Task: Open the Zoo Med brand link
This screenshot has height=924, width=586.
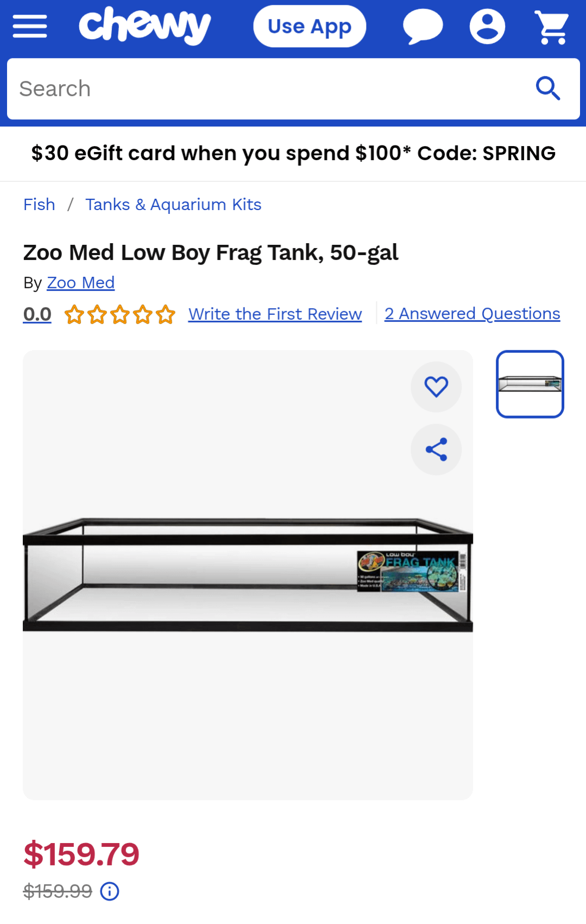Action: click(x=81, y=283)
